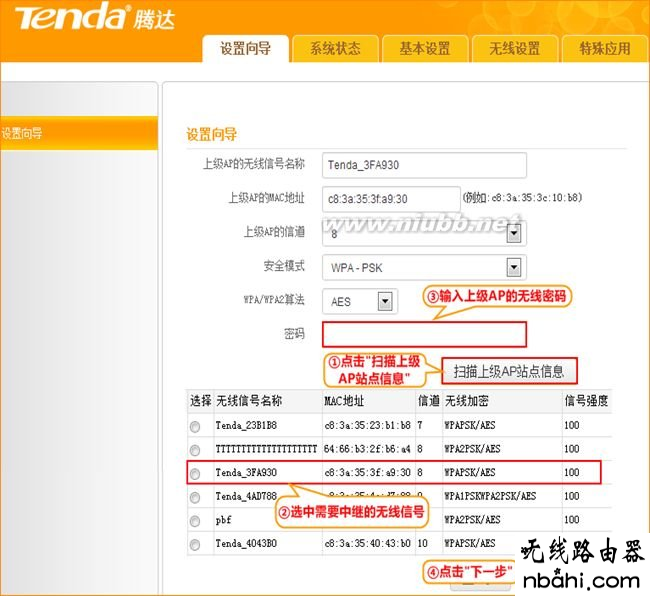Viewport: 650px width, 596px height.
Task: Click MAC address c8:3a:35:40:43:b0
Action: point(367,543)
